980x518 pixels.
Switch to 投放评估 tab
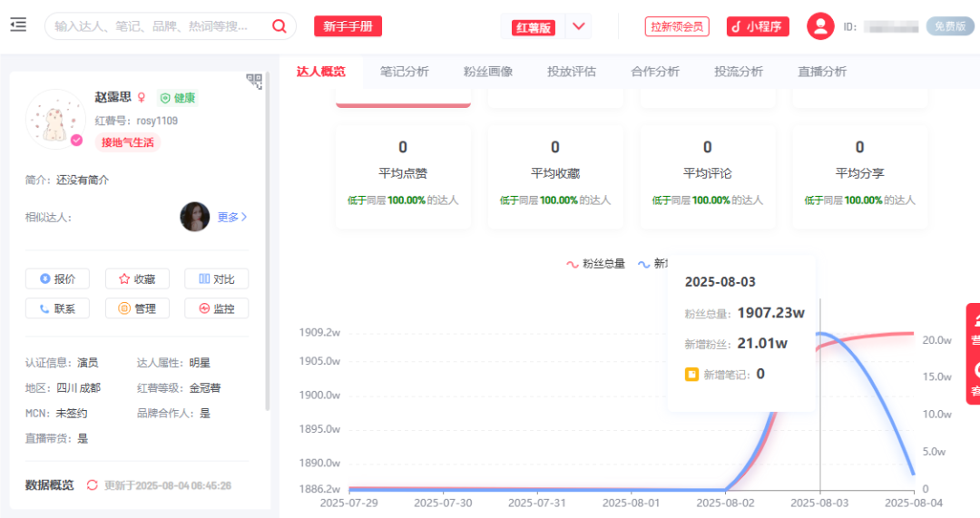point(572,72)
